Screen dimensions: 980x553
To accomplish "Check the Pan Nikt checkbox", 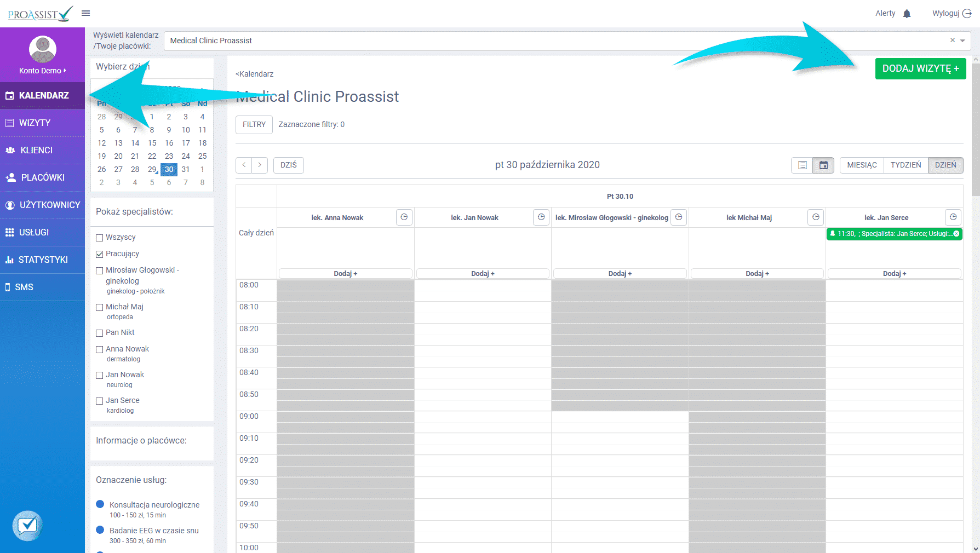I will (100, 333).
